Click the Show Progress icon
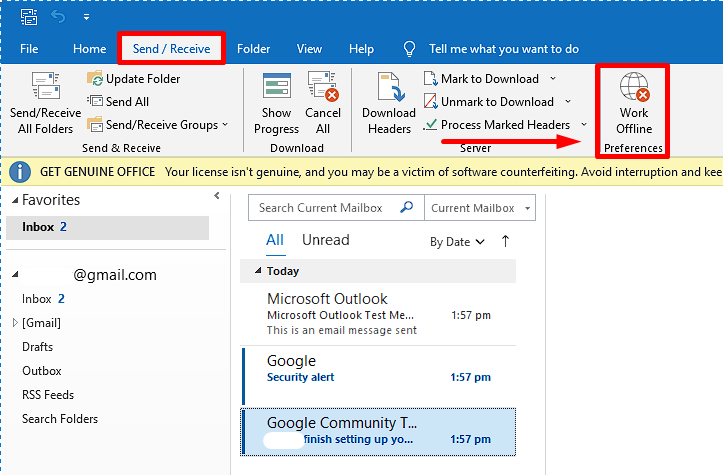 tap(277, 85)
